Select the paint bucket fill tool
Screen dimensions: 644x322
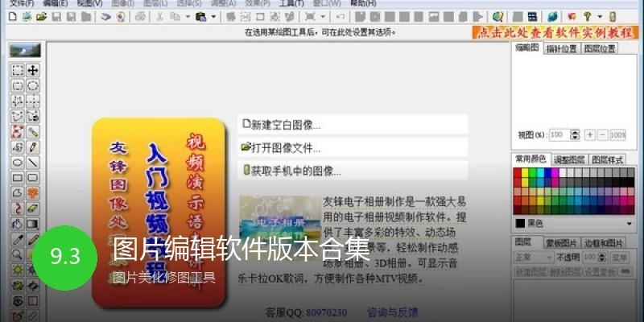click(x=18, y=225)
